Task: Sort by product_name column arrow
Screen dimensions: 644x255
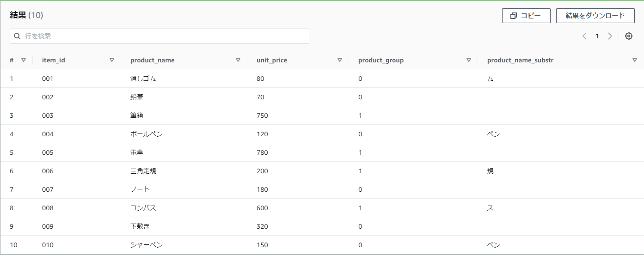Action: pos(238,60)
